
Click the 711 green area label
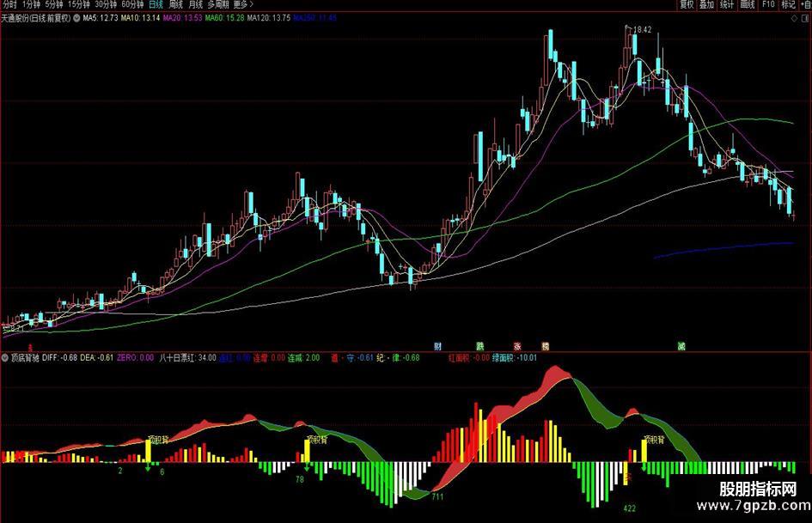point(437,496)
